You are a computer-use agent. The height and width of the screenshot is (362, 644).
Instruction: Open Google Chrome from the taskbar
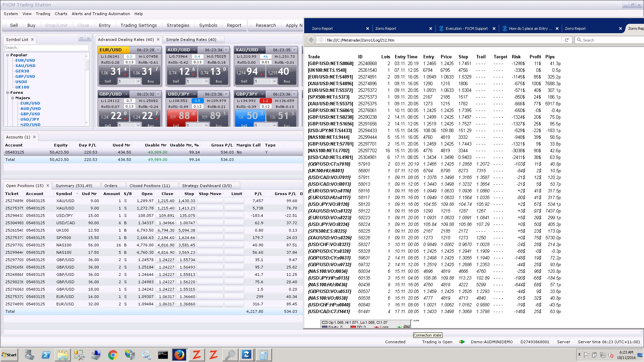click(113, 355)
